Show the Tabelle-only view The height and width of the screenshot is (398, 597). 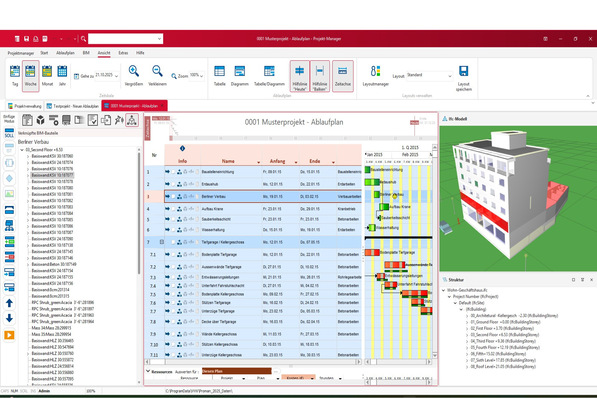tap(220, 75)
